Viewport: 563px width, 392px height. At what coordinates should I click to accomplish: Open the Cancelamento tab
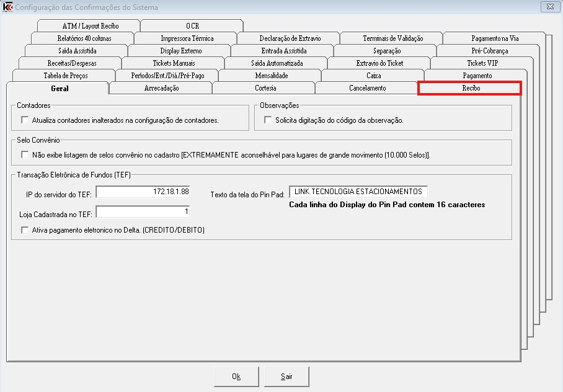pyautogui.click(x=367, y=89)
